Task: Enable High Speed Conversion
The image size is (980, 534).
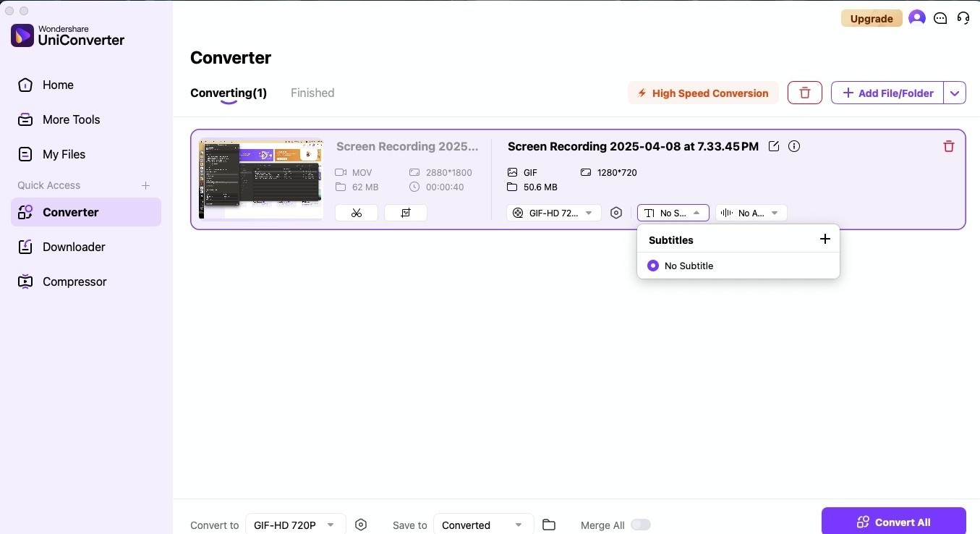Action: 703,93
